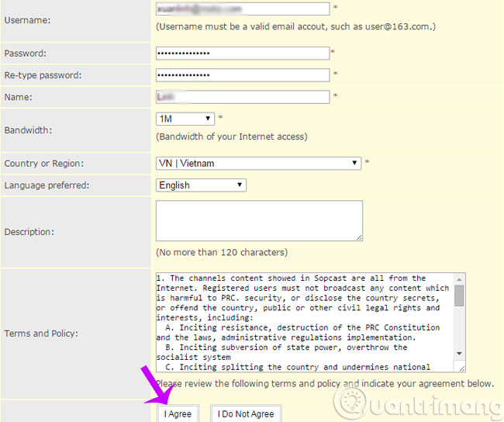The height and width of the screenshot is (422, 504).
Task: Open the Bandwidth dropdown showing 1M
Action: tap(185, 119)
